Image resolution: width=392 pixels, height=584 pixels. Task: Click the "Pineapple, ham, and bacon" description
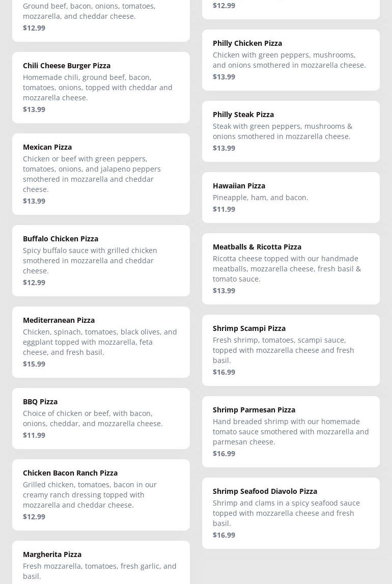pyautogui.click(x=260, y=198)
